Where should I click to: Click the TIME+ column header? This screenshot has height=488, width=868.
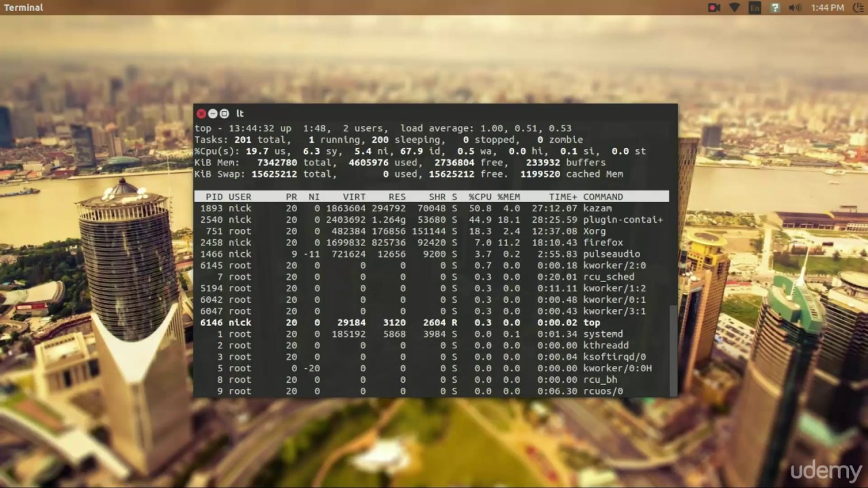click(564, 197)
